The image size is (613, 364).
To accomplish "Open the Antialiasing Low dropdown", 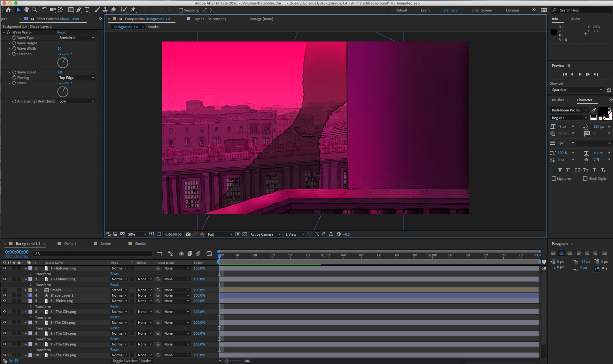I will (x=77, y=101).
